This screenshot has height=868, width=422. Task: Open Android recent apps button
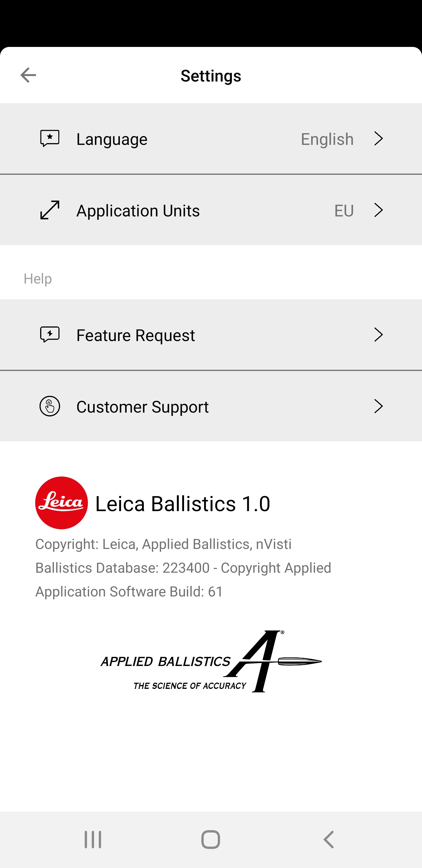pos(93,839)
